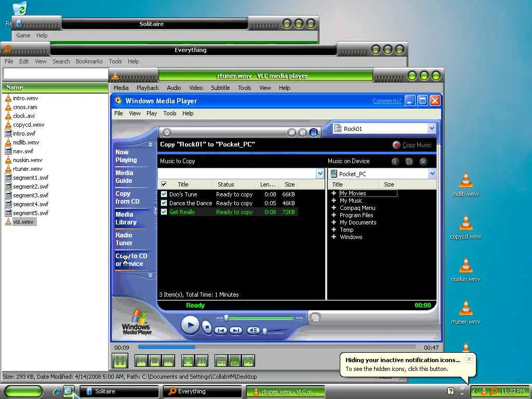532x399 pixels.
Task: Toggle the VLC loop button
Action: [235, 361]
